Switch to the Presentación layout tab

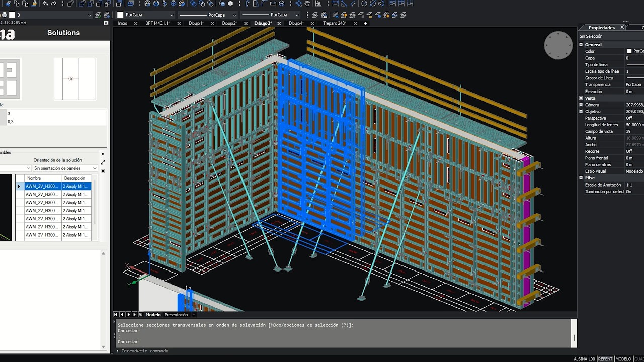pyautogui.click(x=176, y=315)
